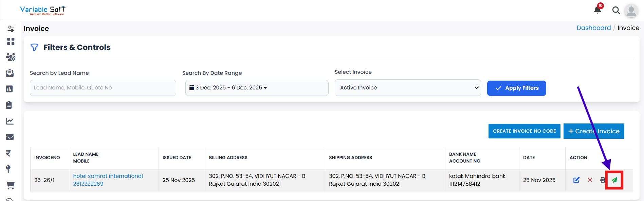644x201 pixels.
Task: Click the search magnifier in header
Action: tap(616, 11)
